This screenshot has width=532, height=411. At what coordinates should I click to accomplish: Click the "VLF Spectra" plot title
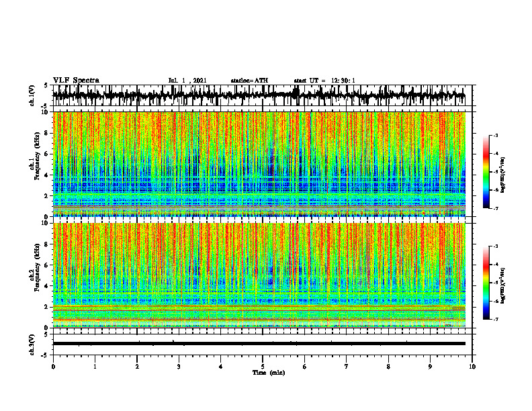click(76, 81)
